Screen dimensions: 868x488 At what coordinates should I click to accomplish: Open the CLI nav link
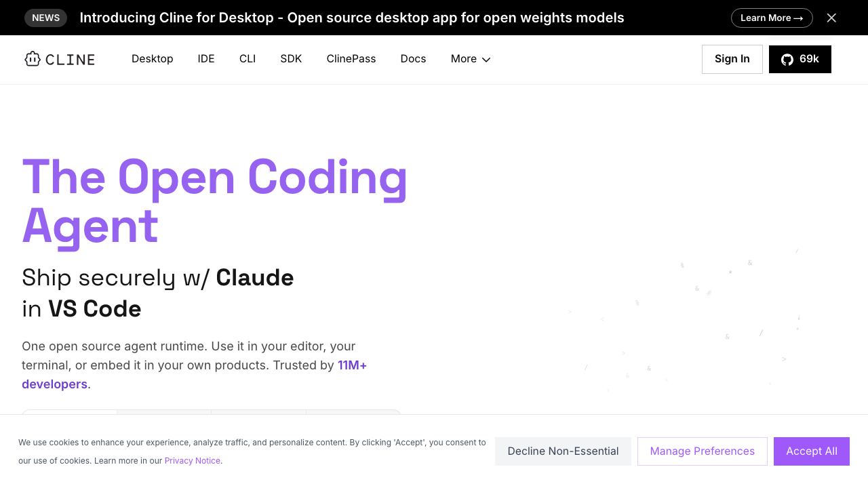pyautogui.click(x=248, y=59)
